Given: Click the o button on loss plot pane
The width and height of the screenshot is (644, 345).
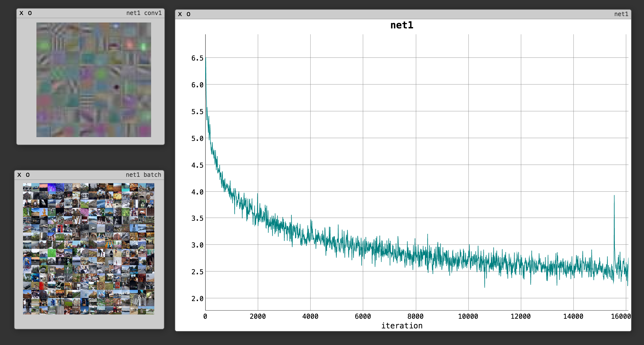Looking at the screenshot, I should click(188, 14).
